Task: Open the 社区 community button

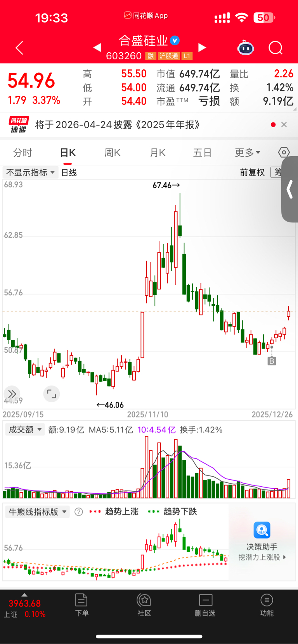Action: (144, 605)
